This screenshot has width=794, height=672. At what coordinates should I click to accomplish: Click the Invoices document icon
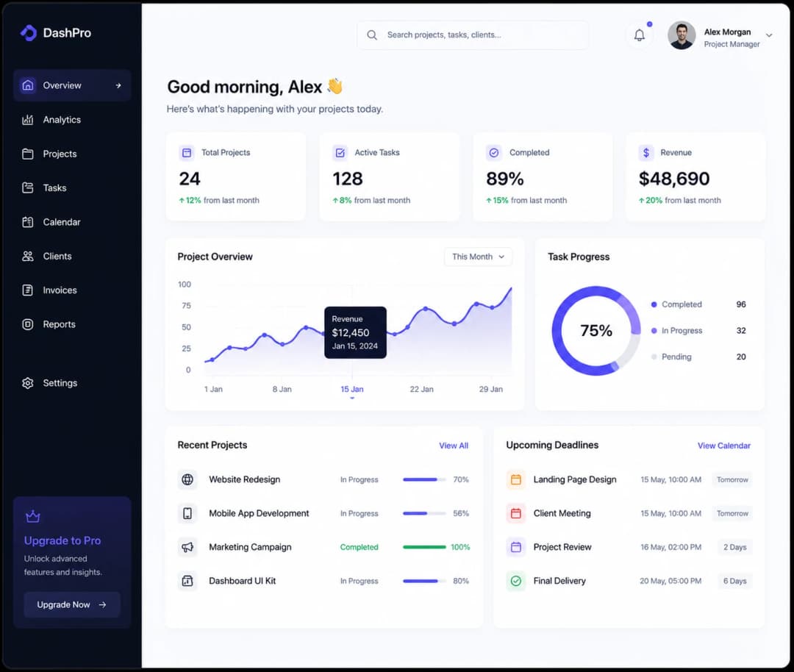[28, 290]
